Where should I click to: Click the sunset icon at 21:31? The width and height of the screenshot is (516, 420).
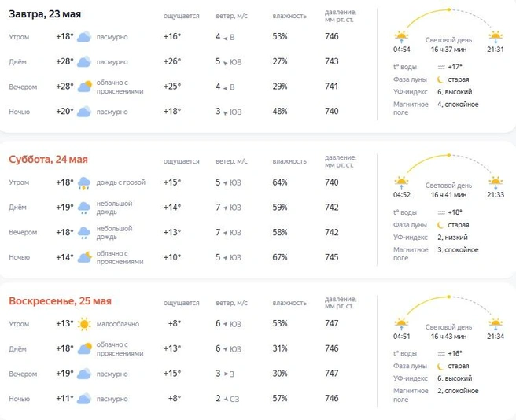pos(496,36)
